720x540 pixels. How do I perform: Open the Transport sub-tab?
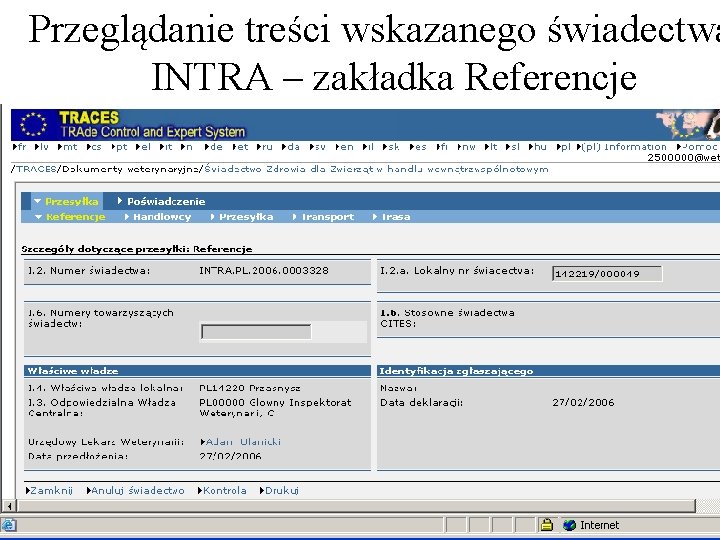pyautogui.click(x=324, y=217)
